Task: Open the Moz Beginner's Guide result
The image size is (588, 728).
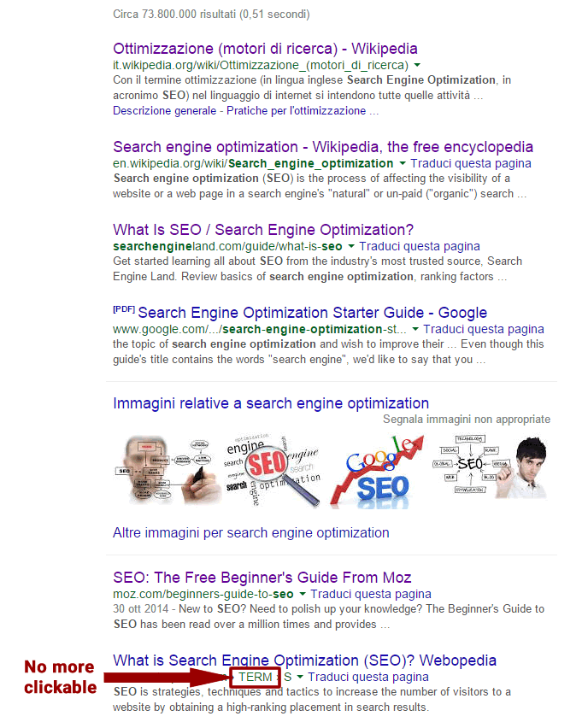Action: [x=262, y=578]
